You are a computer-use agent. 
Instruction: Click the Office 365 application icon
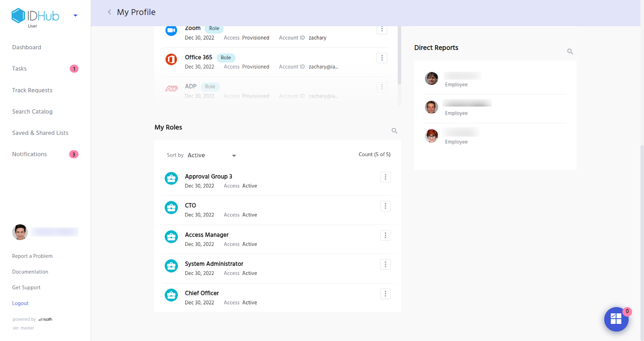(171, 60)
